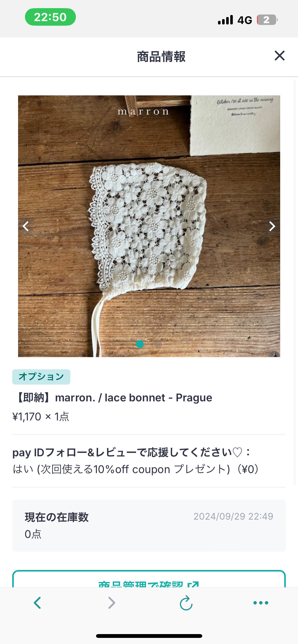Tap the lace bonnet product photo
Screen dimensions: 298x644
click(x=149, y=226)
